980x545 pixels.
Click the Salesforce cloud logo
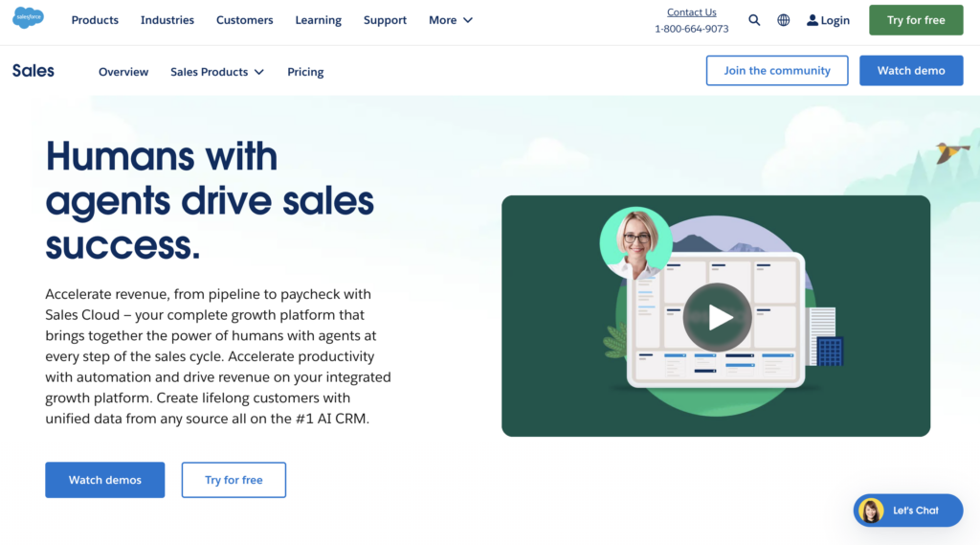29,19
